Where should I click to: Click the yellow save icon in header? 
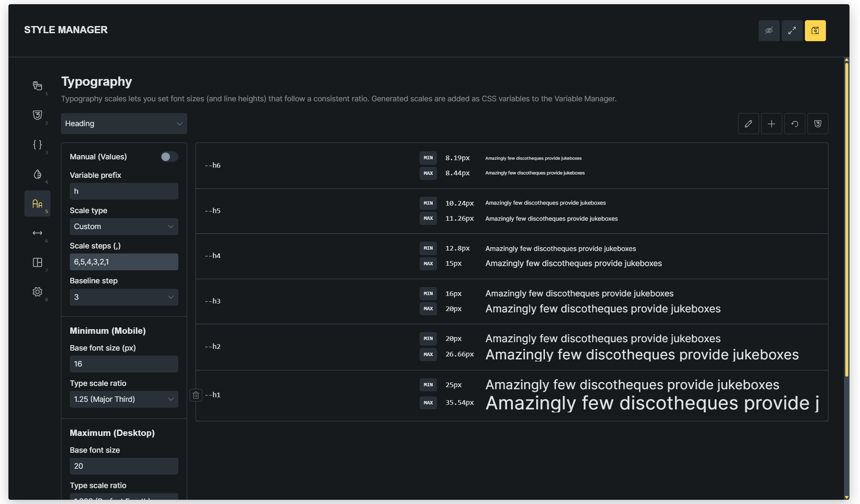[815, 31]
